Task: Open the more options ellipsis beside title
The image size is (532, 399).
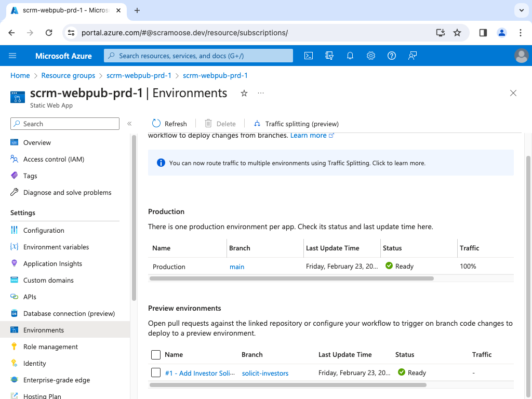Action: click(x=261, y=93)
